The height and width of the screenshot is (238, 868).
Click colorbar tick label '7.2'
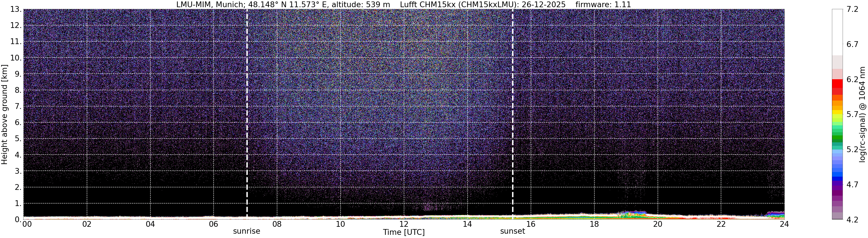[x=852, y=10]
